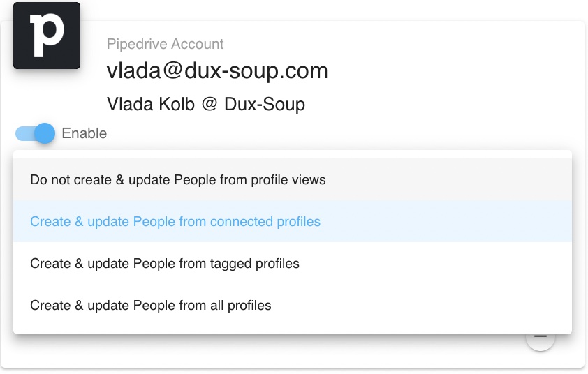Pick Create & update People from all profiles
Image resolution: width=588 pixels, height=374 pixels.
(x=293, y=306)
